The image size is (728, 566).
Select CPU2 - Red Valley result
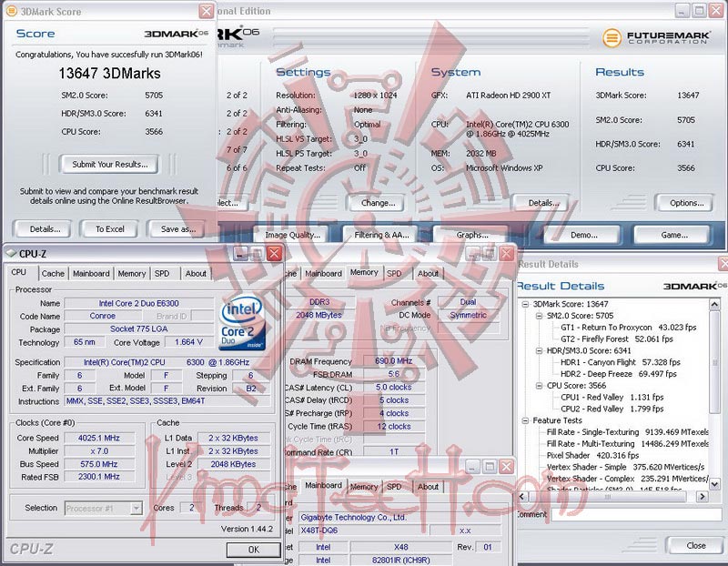[612, 409]
